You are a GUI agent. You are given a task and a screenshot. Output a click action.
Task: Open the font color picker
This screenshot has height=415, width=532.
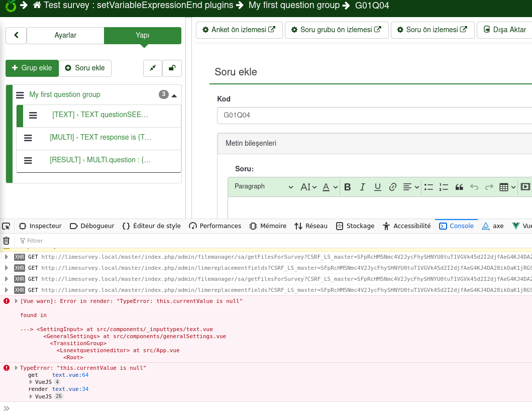330,187
